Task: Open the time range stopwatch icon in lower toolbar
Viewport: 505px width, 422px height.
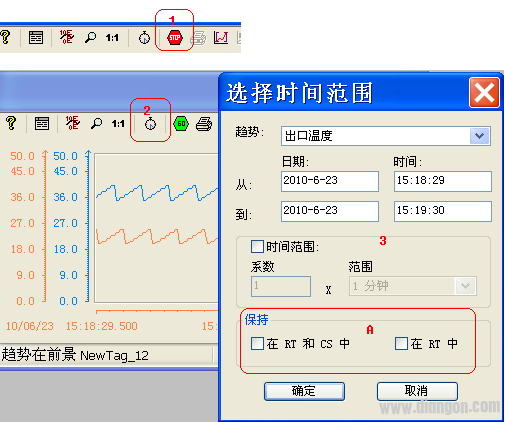Action: tap(150, 124)
